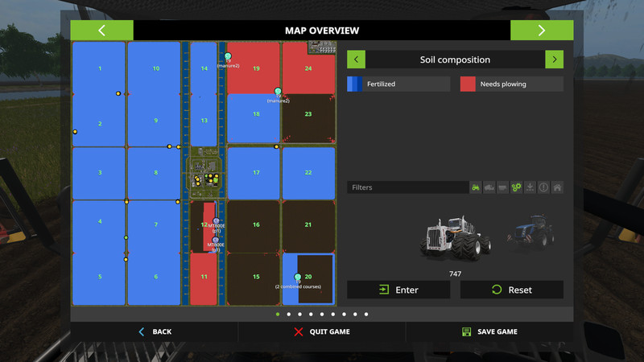Click the manure2 marker above field 19
Screen dimensions: 644x362
coord(228,57)
